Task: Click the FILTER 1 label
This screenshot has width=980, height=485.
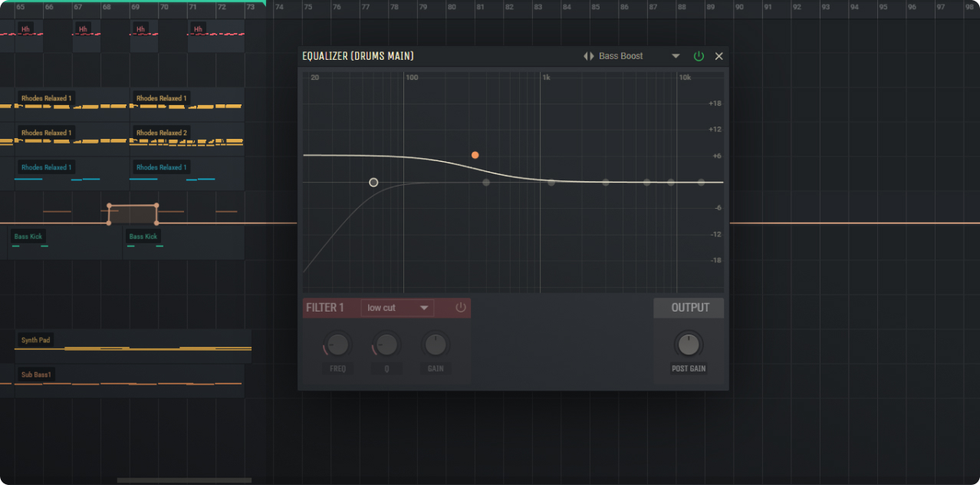Action: (325, 308)
